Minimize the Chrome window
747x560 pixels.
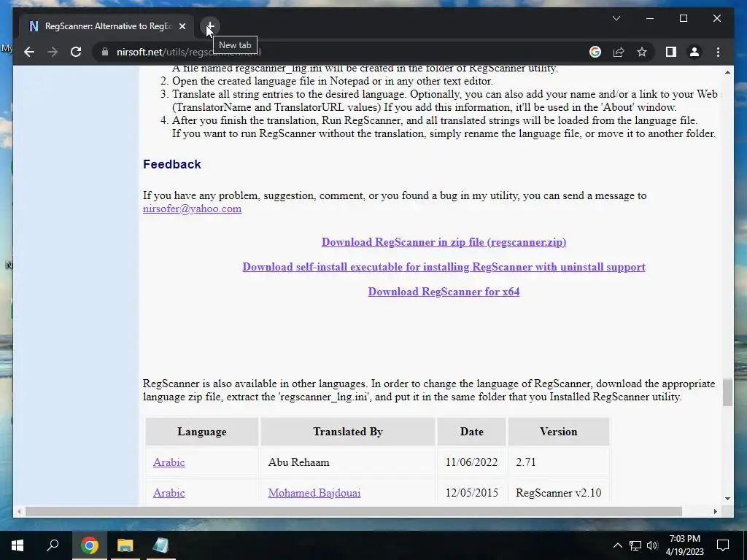(x=650, y=18)
